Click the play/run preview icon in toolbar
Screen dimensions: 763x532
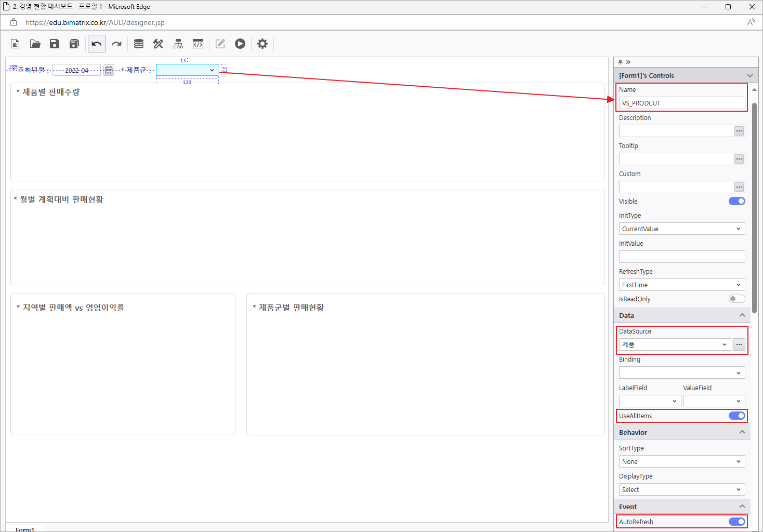[x=240, y=44]
